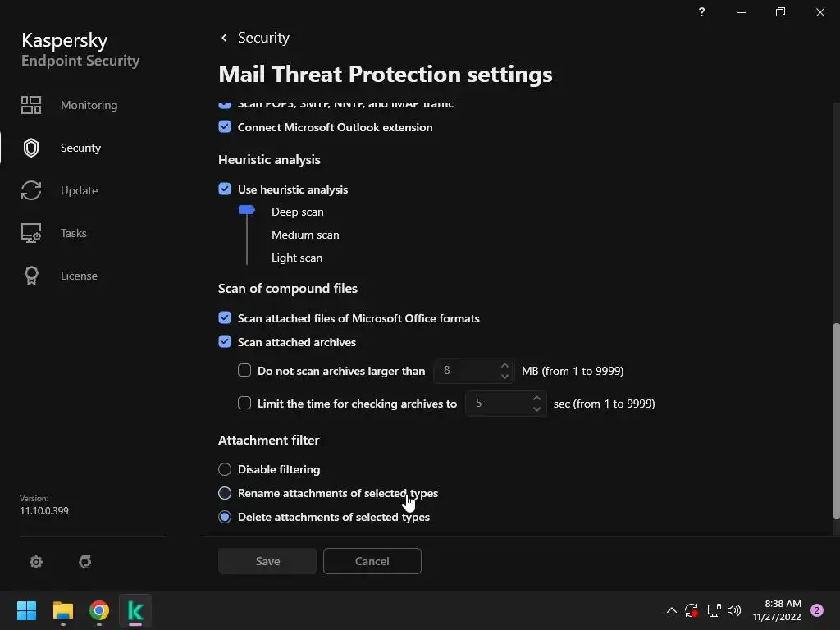This screenshot has width=840, height=630.
Task: Go to Update section
Action: coord(80,190)
